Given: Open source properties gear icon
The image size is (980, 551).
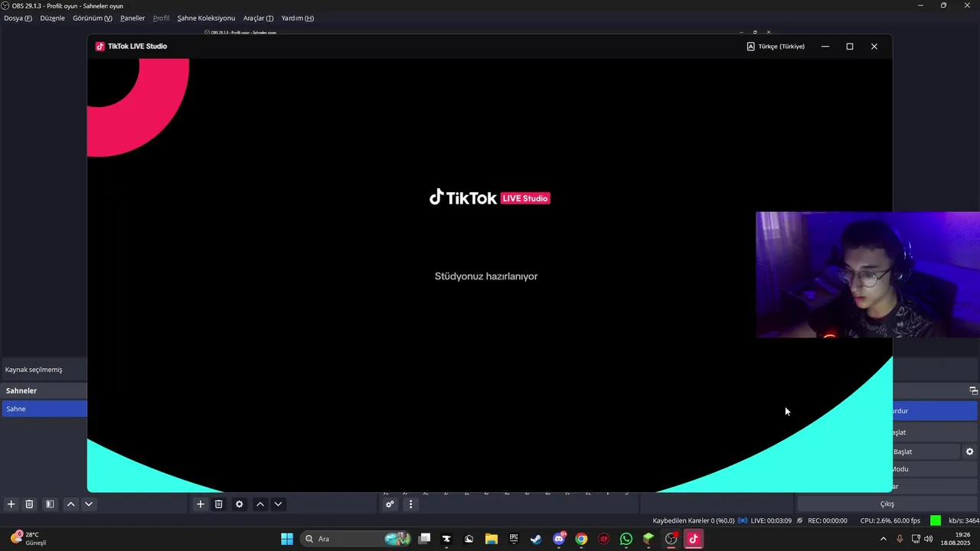Looking at the screenshot, I should [x=239, y=504].
